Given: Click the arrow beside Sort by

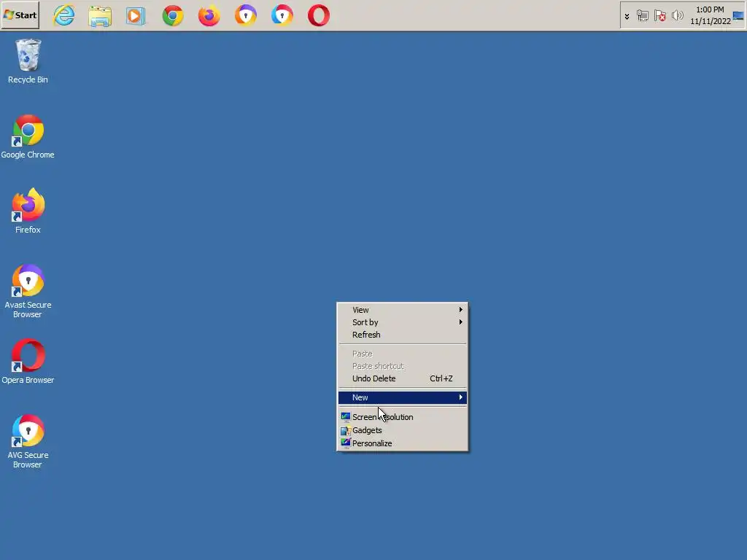Looking at the screenshot, I should 461,322.
